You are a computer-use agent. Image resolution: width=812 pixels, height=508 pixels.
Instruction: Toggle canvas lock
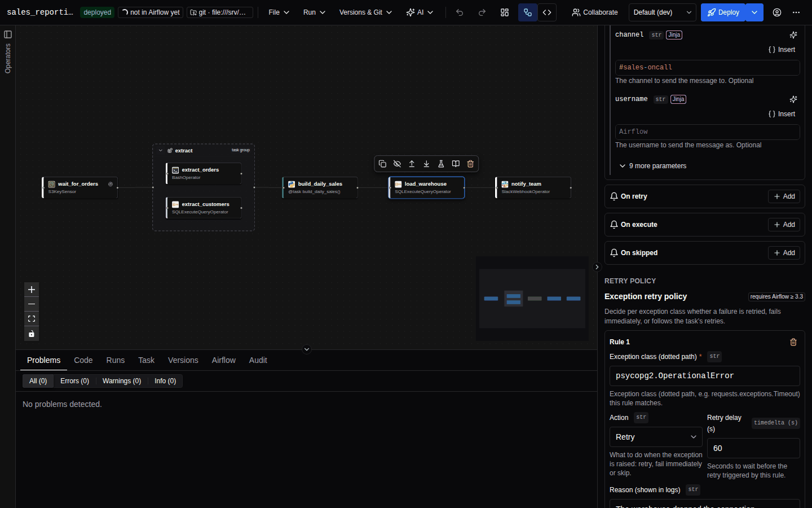coord(32,334)
